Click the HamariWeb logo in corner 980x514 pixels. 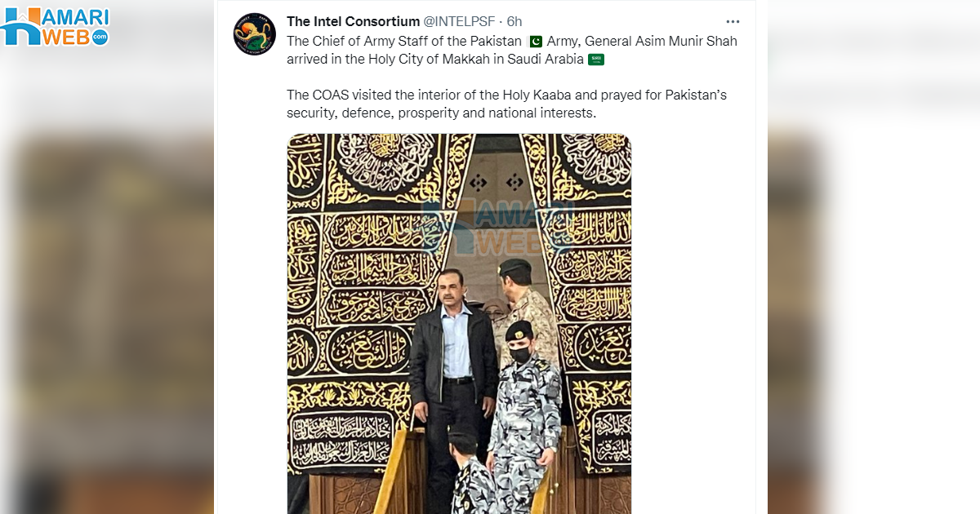pyautogui.click(x=56, y=27)
